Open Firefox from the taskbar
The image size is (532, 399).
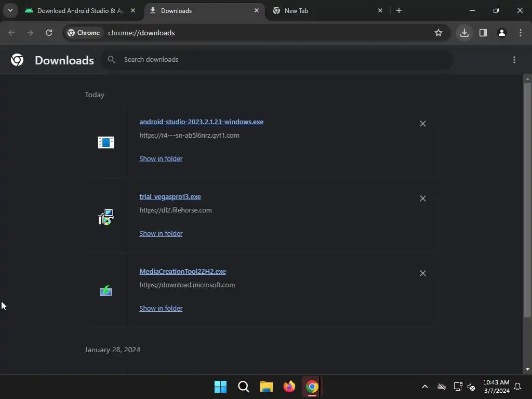point(289,387)
